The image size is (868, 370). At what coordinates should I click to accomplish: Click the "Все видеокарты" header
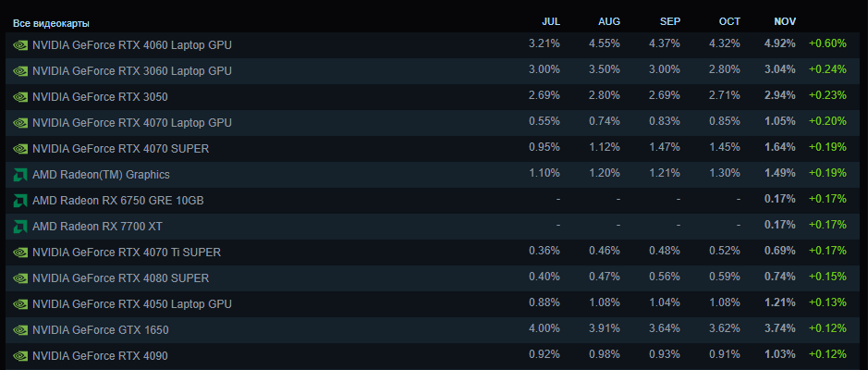point(51,22)
